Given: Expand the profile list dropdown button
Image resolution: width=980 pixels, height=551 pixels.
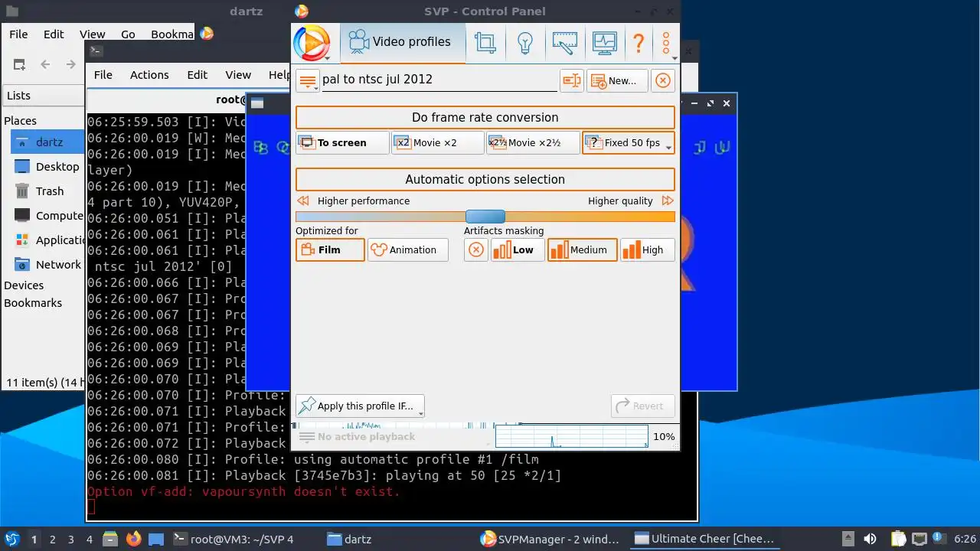Looking at the screenshot, I should [308, 80].
